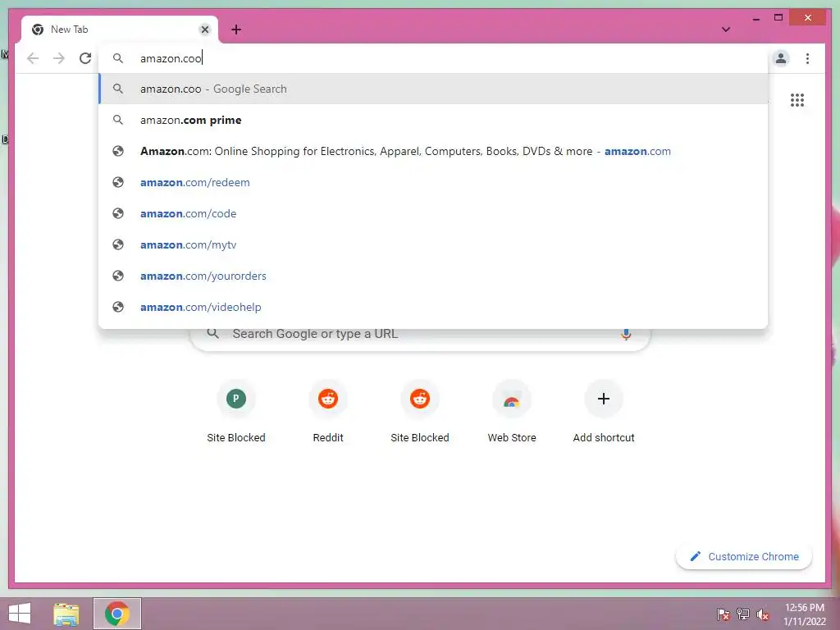Open the Reddit shortcut
Image resolution: width=840 pixels, height=630 pixels.
tap(328, 413)
